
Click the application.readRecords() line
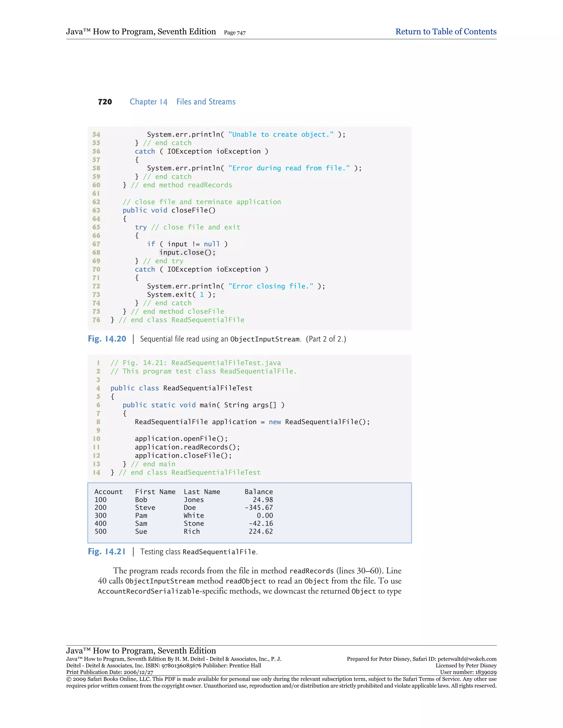coord(187,447)
